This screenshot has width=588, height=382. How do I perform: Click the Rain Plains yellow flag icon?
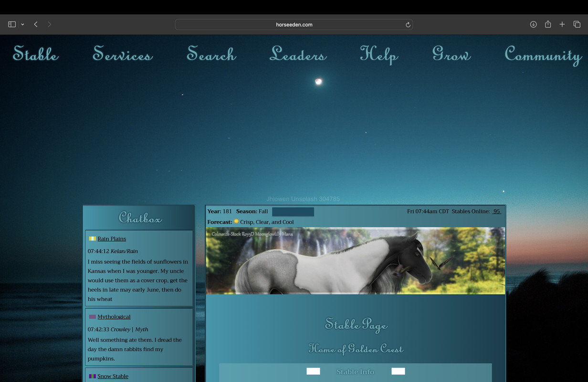point(93,239)
